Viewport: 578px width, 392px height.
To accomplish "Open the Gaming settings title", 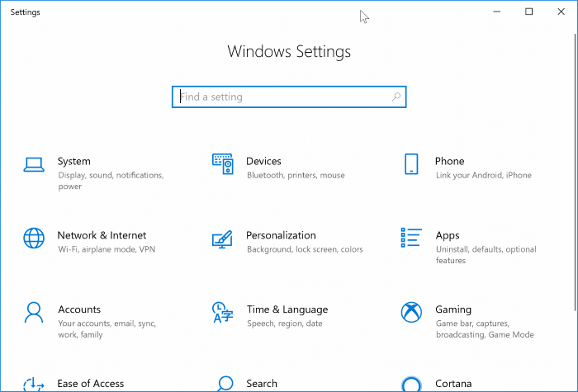I will [x=453, y=309].
